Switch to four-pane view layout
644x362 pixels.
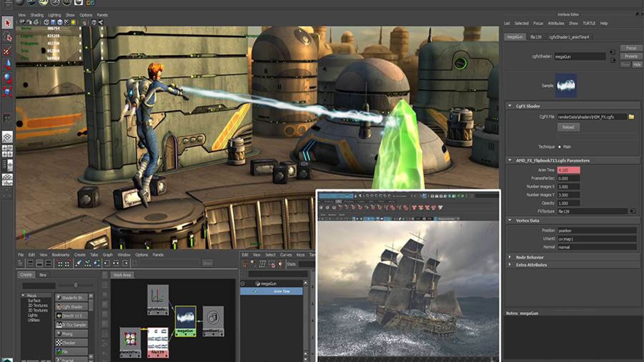(8, 151)
